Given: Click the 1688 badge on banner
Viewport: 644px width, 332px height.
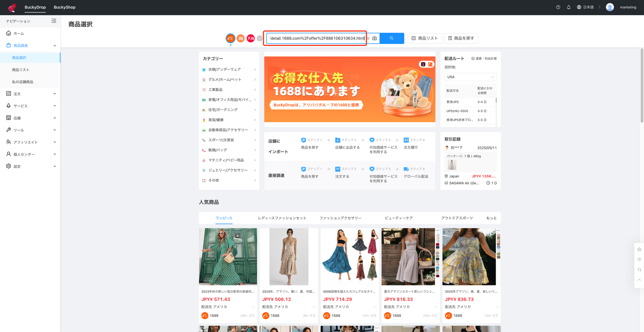Looking at the screenshot, I should (427, 64).
